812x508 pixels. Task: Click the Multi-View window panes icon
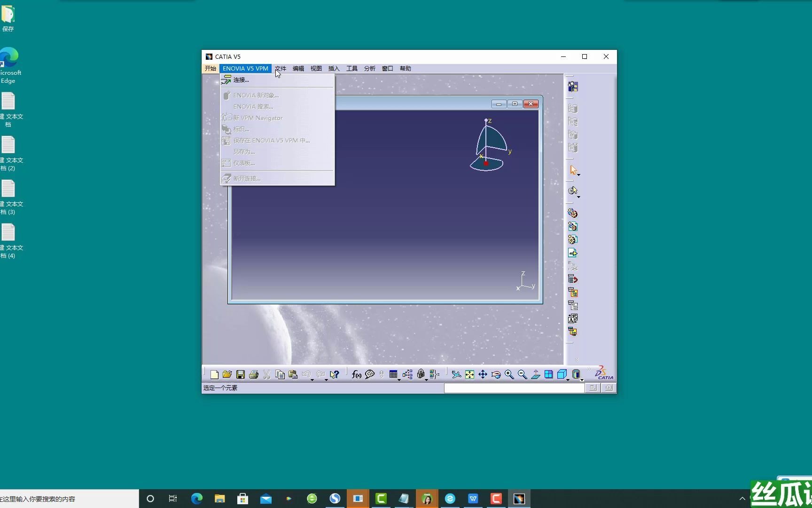pos(548,374)
